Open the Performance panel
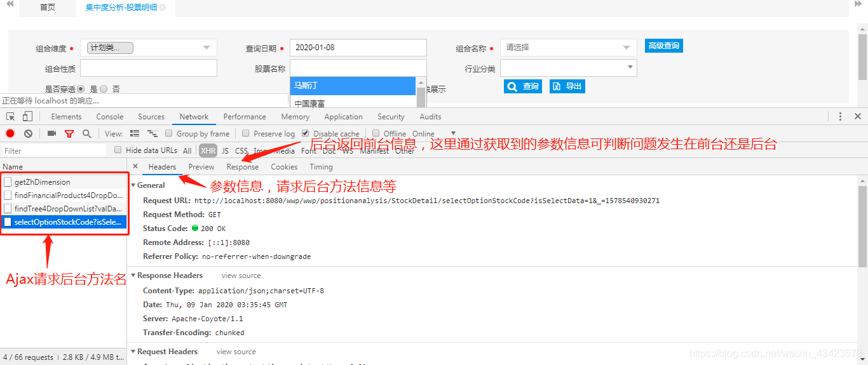The image size is (868, 365). [245, 117]
